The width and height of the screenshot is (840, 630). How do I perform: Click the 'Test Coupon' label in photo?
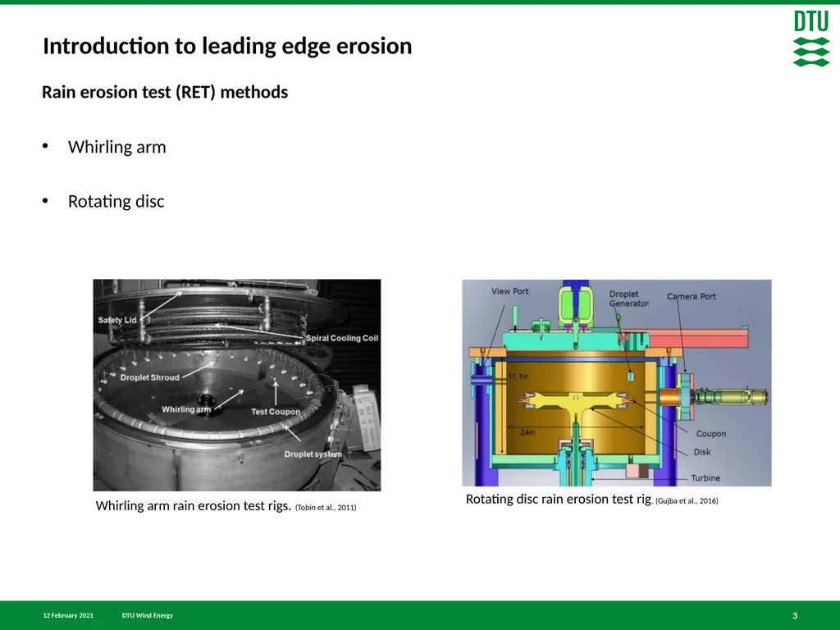click(x=276, y=412)
